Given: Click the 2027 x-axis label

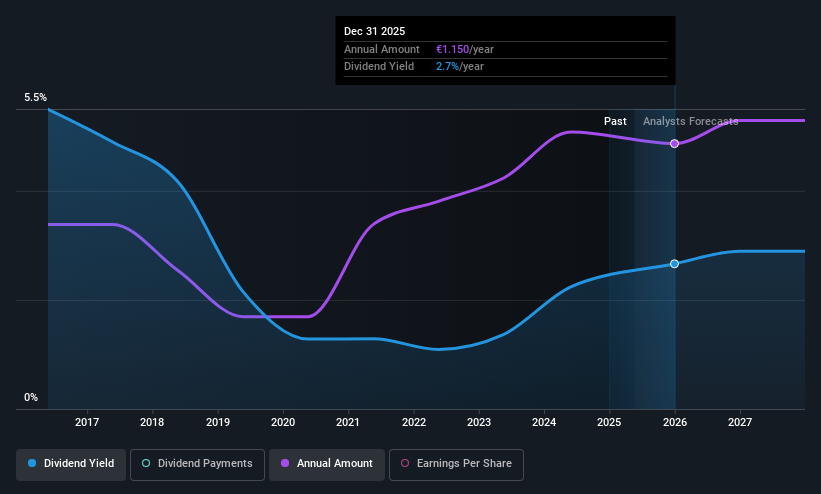Looking at the screenshot, I should click(740, 422).
